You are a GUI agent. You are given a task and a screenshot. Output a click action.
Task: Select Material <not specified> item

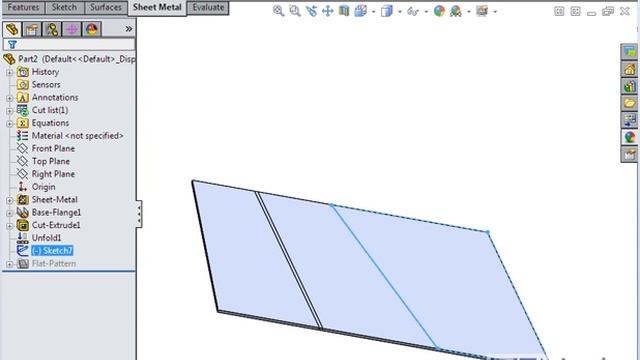(78, 136)
